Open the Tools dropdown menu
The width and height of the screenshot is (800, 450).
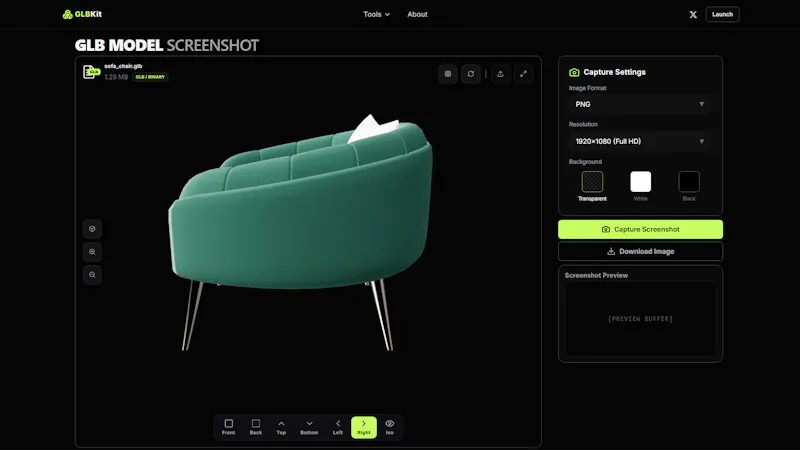377,14
